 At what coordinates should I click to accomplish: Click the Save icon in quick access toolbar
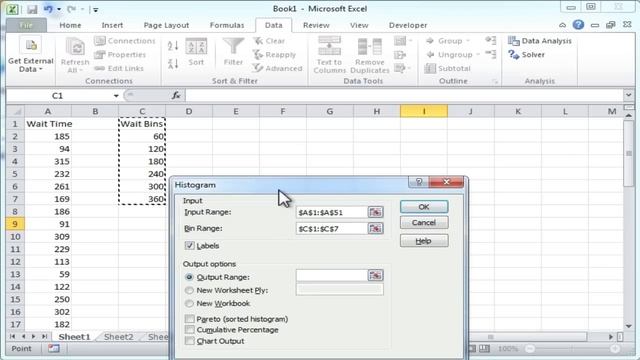32,9
